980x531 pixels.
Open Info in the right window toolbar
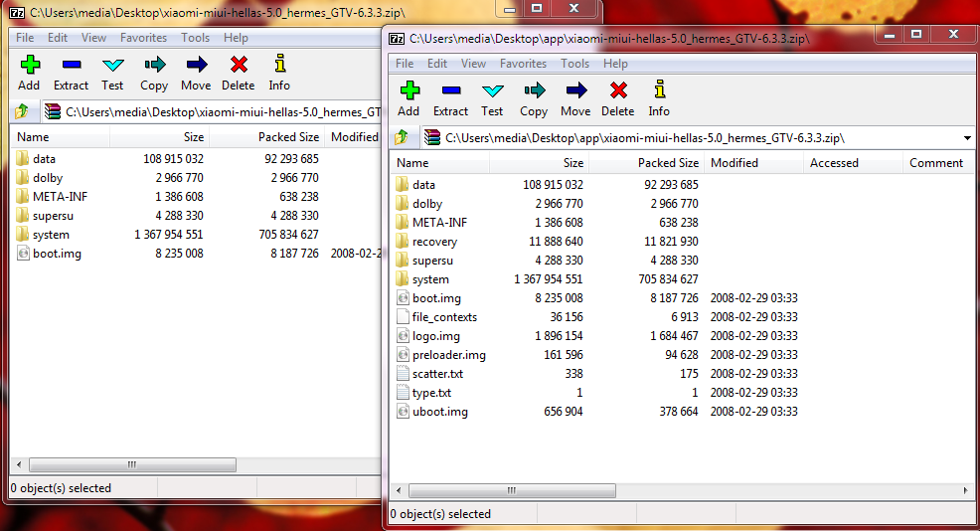point(659,97)
